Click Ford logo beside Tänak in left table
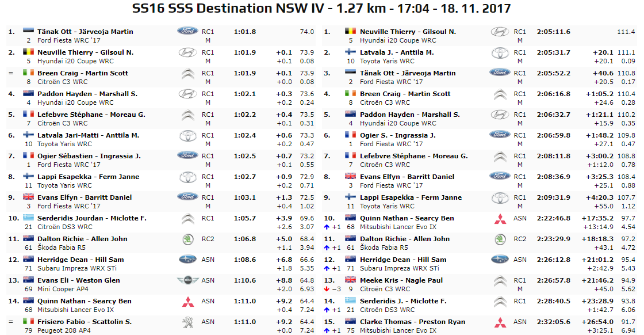The image size is (644, 335). [187, 31]
